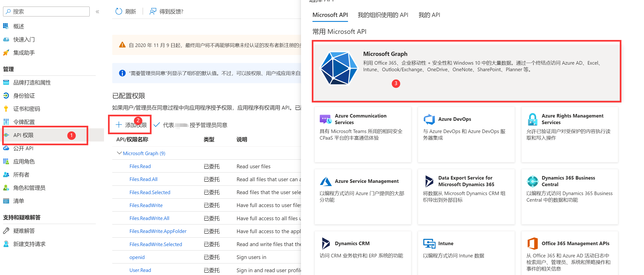Open 概述 in the sidebar menu

(19, 26)
